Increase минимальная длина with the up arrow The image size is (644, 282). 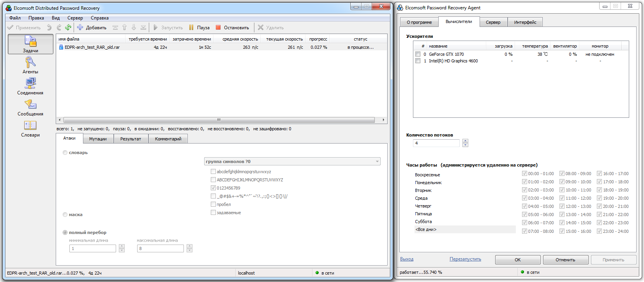point(122,246)
